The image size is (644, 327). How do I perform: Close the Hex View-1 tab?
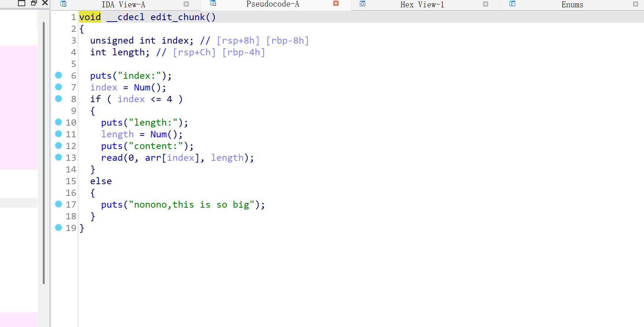486,4
